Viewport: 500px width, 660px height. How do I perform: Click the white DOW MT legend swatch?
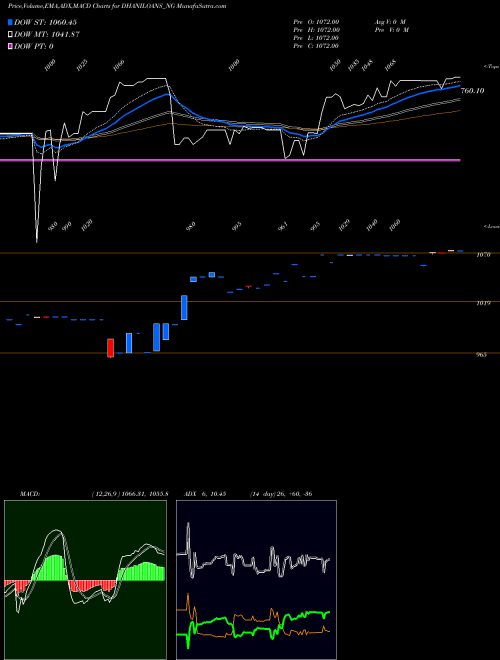pyautogui.click(x=11, y=34)
